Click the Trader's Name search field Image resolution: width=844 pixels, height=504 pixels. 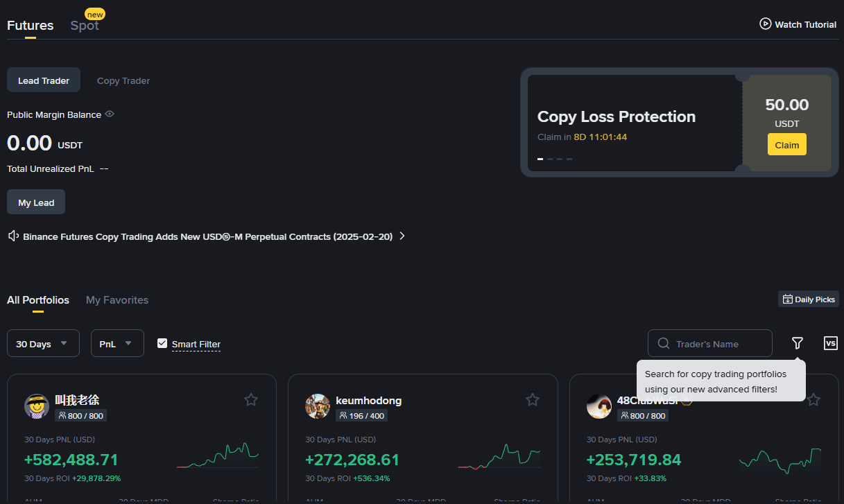click(x=714, y=343)
